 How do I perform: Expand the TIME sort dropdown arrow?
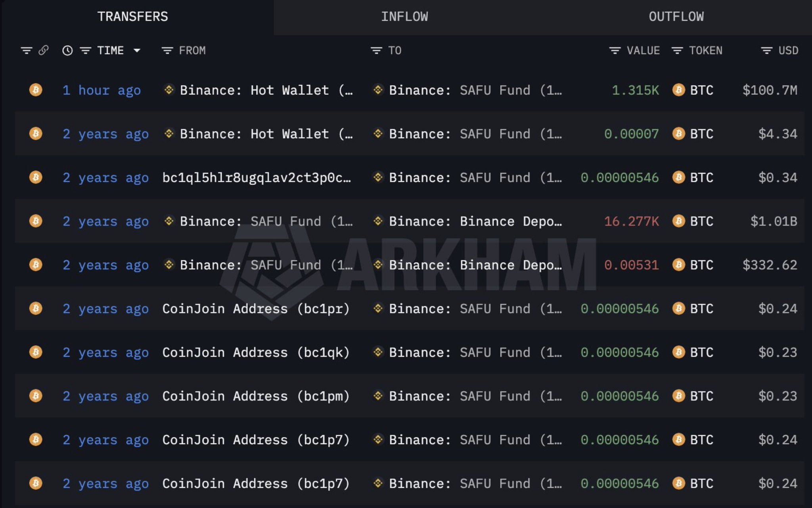point(137,50)
